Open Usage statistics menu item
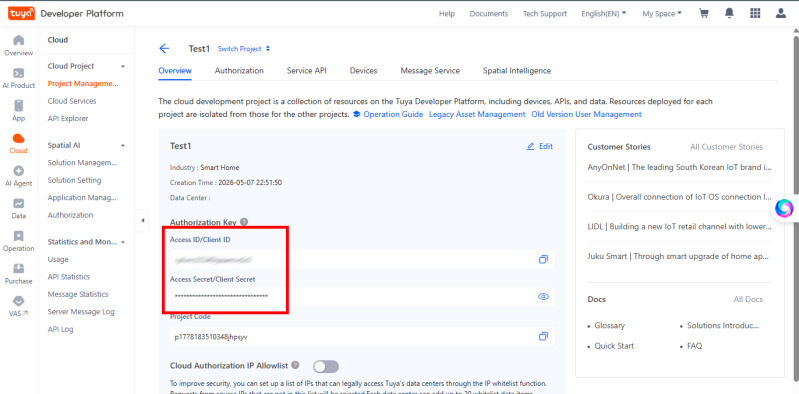Image resolution: width=799 pixels, height=394 pixels. 58,259
